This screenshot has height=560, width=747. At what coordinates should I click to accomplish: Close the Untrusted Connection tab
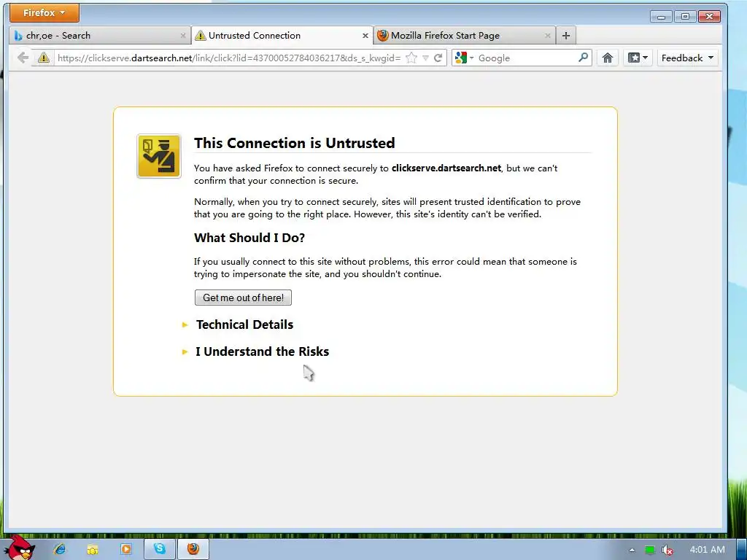coord(365,36)
